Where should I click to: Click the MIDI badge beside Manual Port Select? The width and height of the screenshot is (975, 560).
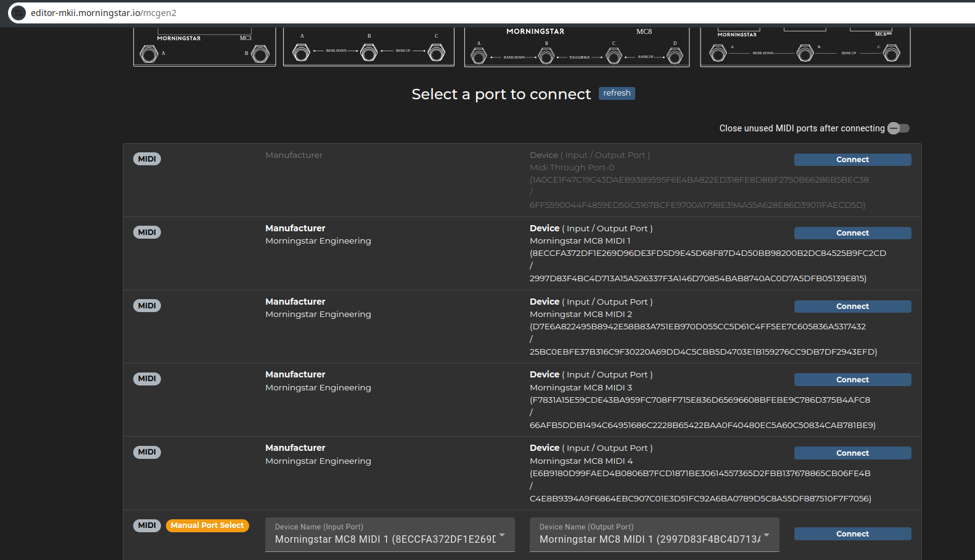147,525
